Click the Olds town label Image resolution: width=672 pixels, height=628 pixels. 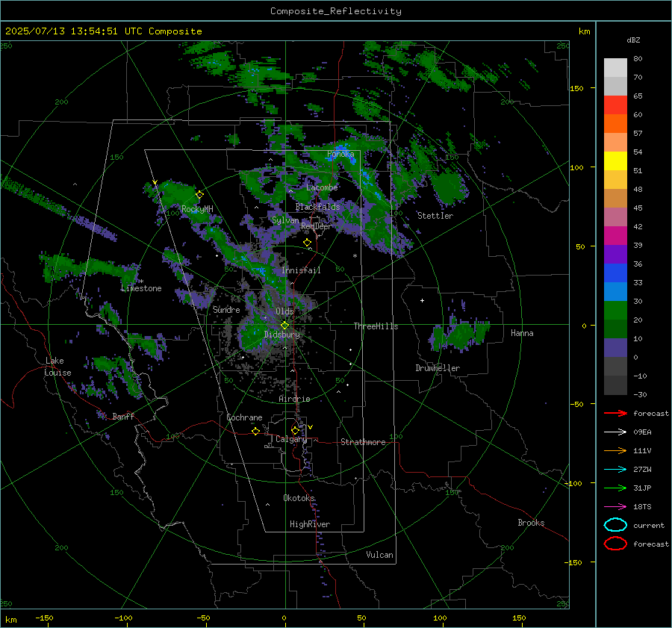coord(284,311)
